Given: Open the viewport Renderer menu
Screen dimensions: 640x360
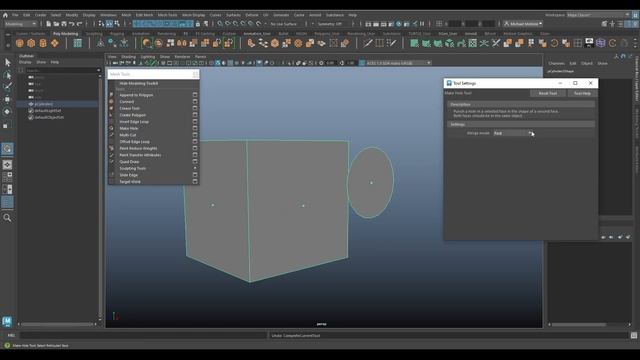Looking at the screenshot, I should (182, 57).
